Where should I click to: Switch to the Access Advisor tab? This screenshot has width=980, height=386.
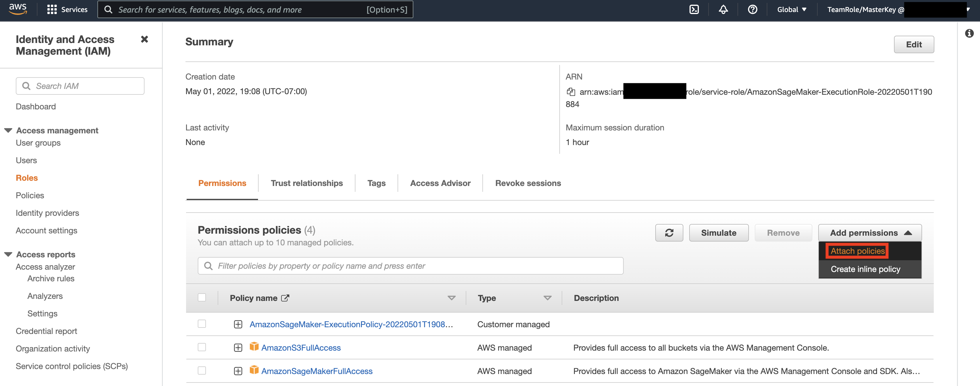[x=440, y=183]
